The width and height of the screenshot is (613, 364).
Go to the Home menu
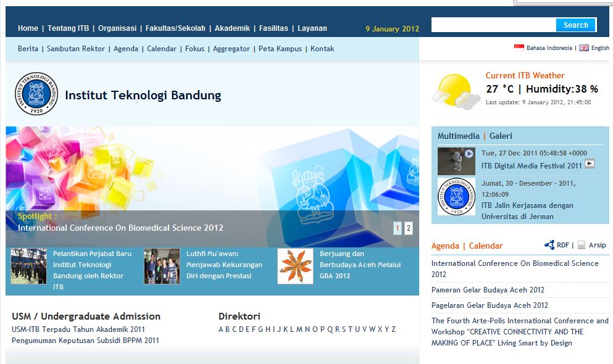point(28,28)
